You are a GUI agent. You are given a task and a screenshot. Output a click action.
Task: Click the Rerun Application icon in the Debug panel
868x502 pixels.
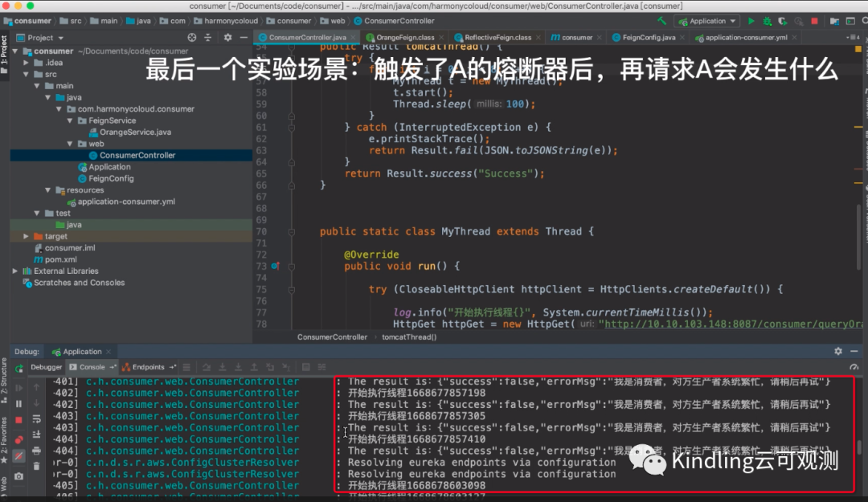point(18,368)
